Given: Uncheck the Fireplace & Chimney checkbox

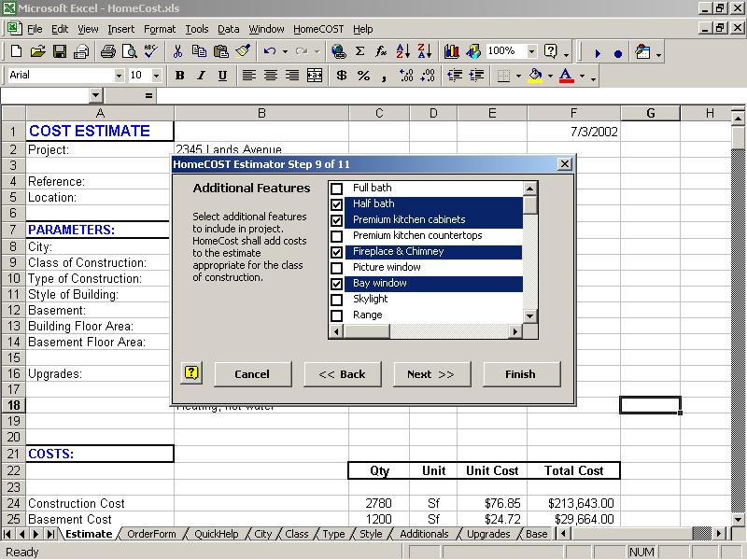Looking at the screenshot, I should [x=337, y=252].
